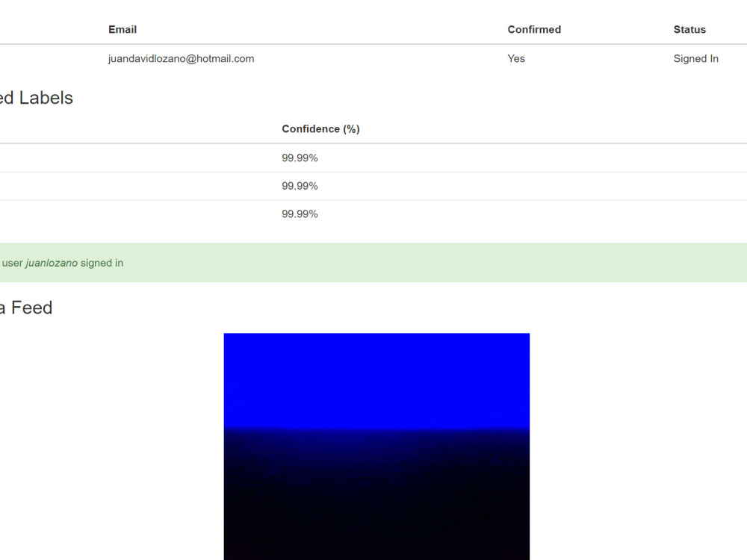Image resolution: width=747 pixels, height=560 pixels.
Task: Click the Confirmed column header
Action: pos(534,30)
